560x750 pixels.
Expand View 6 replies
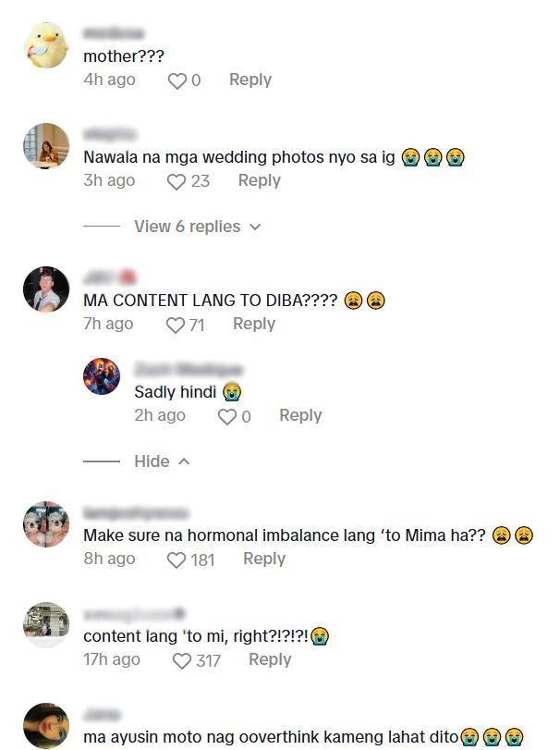188,227
